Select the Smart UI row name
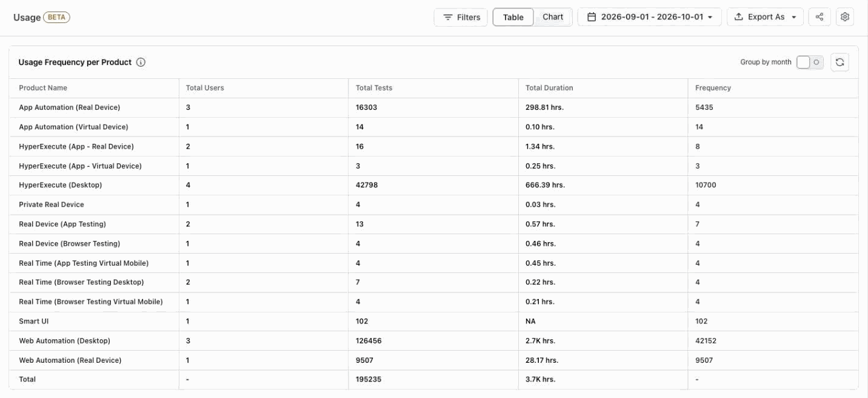The height and width of the screenshot is (398, 868). pos(33,321)
